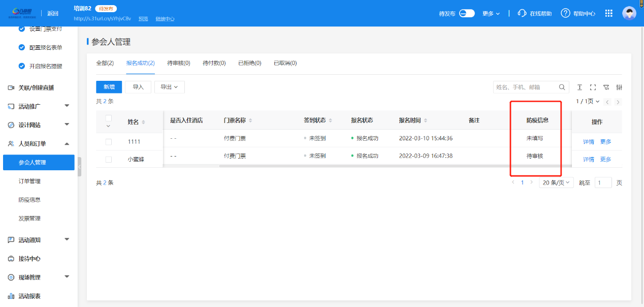Click the 活动报表 bar chart icon
Viewport: 644px width, 307px height.
tap(11, 296)
